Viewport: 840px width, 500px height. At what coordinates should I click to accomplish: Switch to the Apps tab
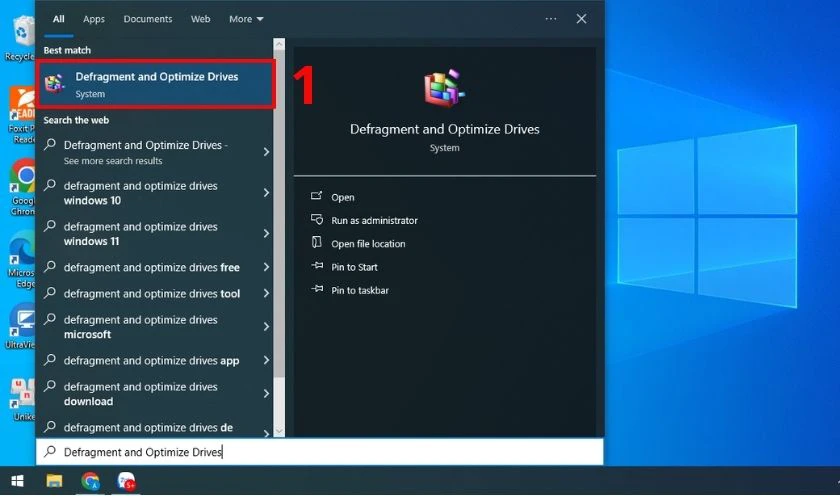(x=94, y=19)
